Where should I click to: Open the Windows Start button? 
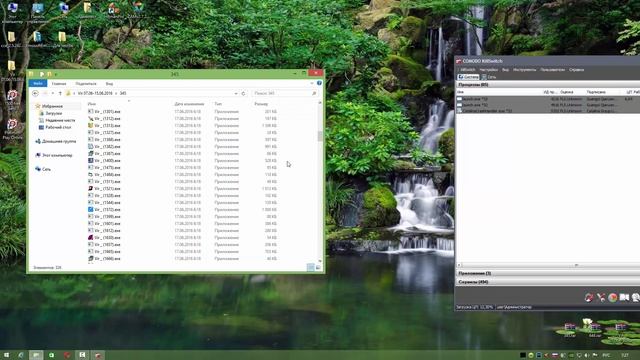6,355
